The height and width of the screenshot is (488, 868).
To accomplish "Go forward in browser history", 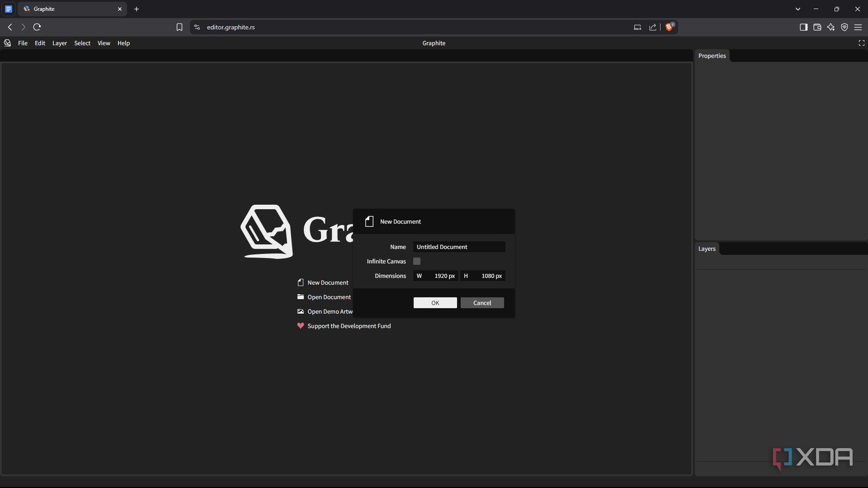I will click(x=24, y=27).
